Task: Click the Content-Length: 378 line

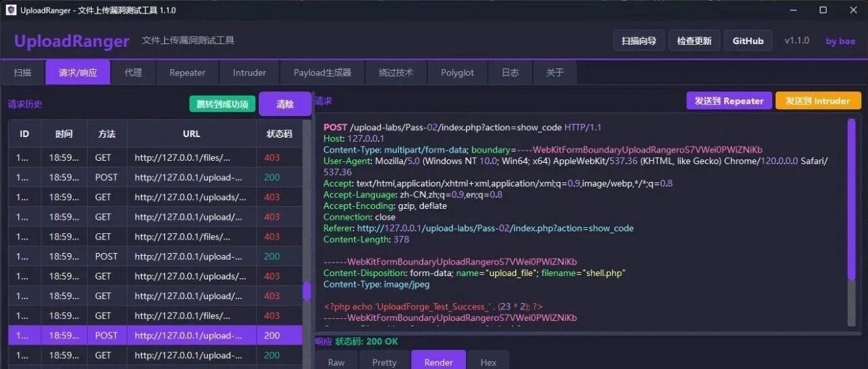Action: pyautogui.click(x=366, y=239)
